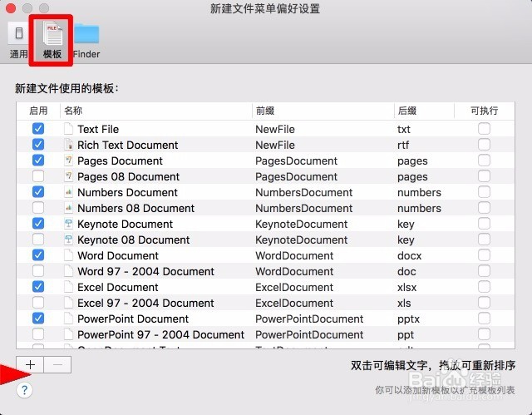Disable the Numbers Document template
Viewport: 532px width, 415px height.
coord(38,192)
